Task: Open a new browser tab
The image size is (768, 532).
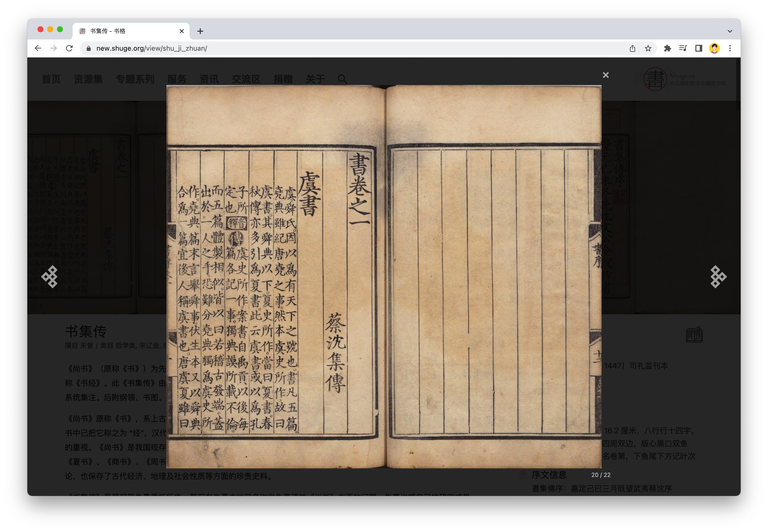Action: point(200,31)
